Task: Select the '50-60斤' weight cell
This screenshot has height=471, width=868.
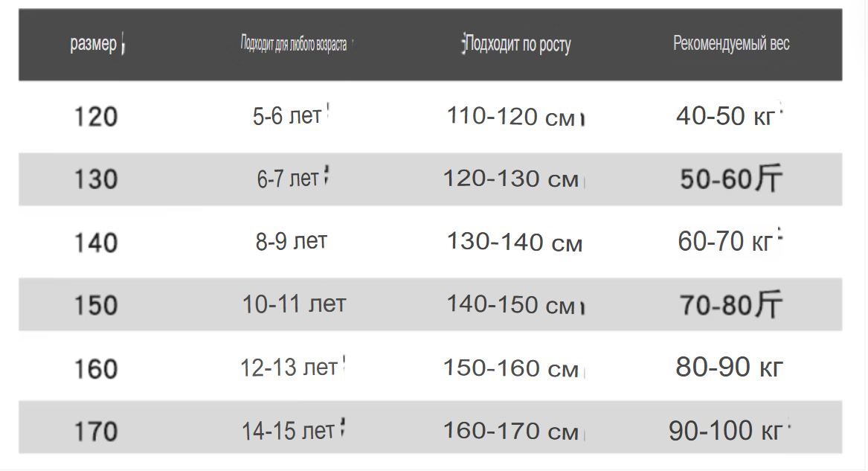Action: coord(731,179)
